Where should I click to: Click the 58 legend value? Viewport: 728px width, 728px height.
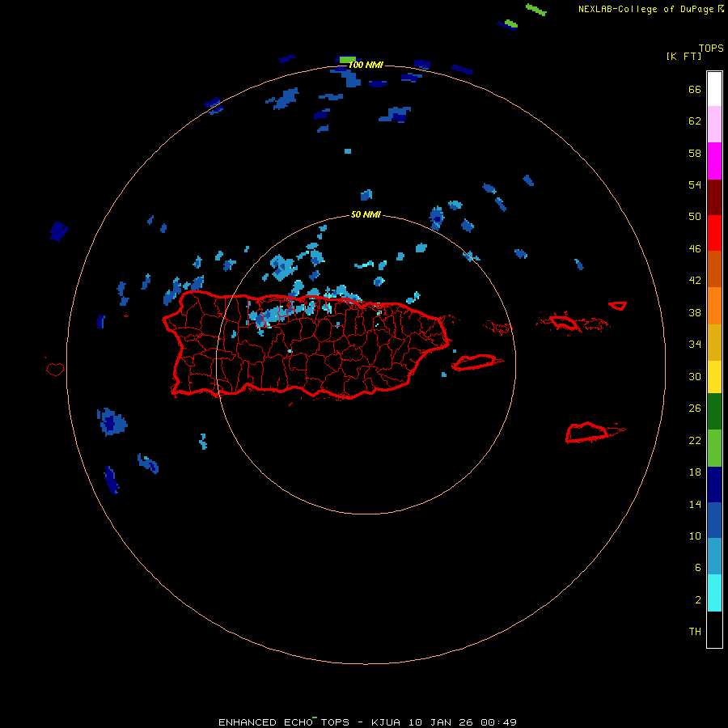695,153
